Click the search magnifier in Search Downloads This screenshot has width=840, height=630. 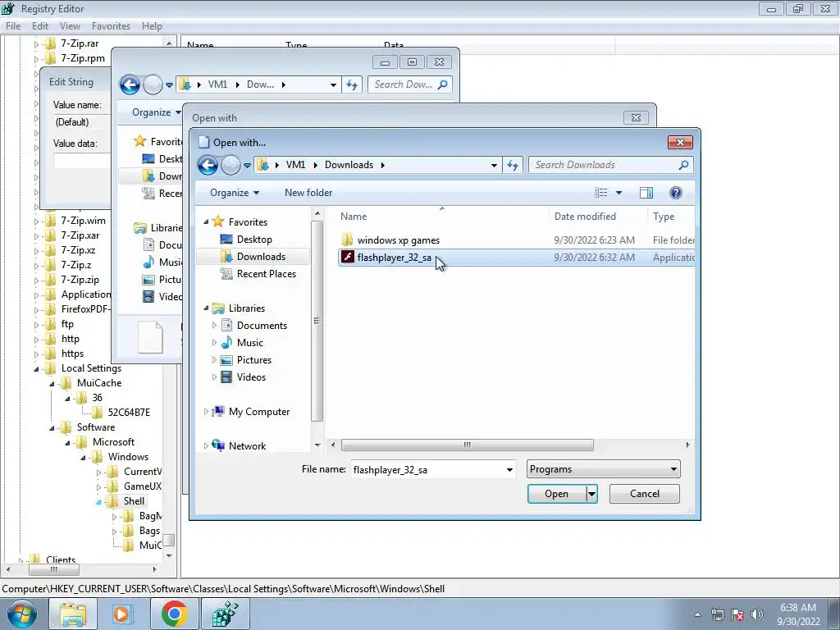[x=683, y=165]
